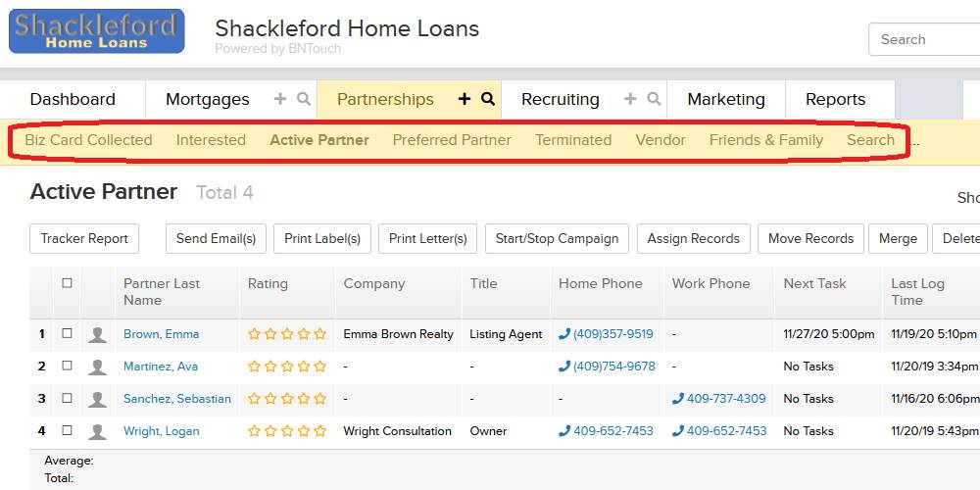
Task: Select the Terminated status
Action: 573,140
